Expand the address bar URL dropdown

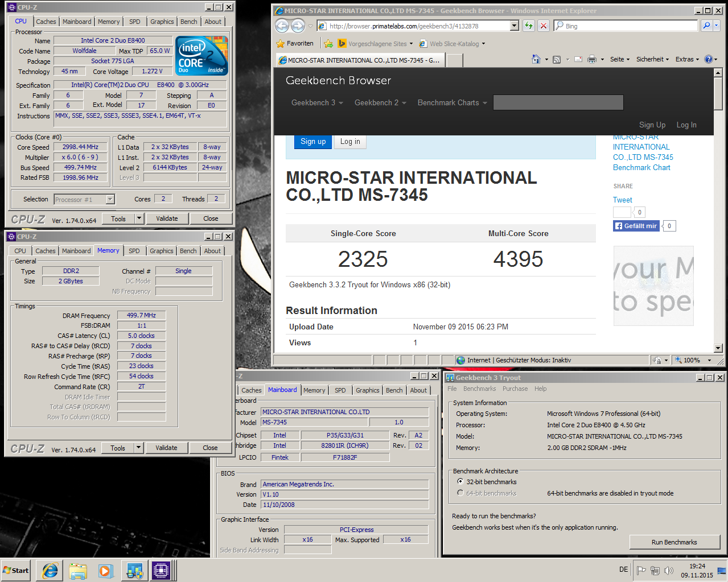pyautogui.click(x=515, y=26)
